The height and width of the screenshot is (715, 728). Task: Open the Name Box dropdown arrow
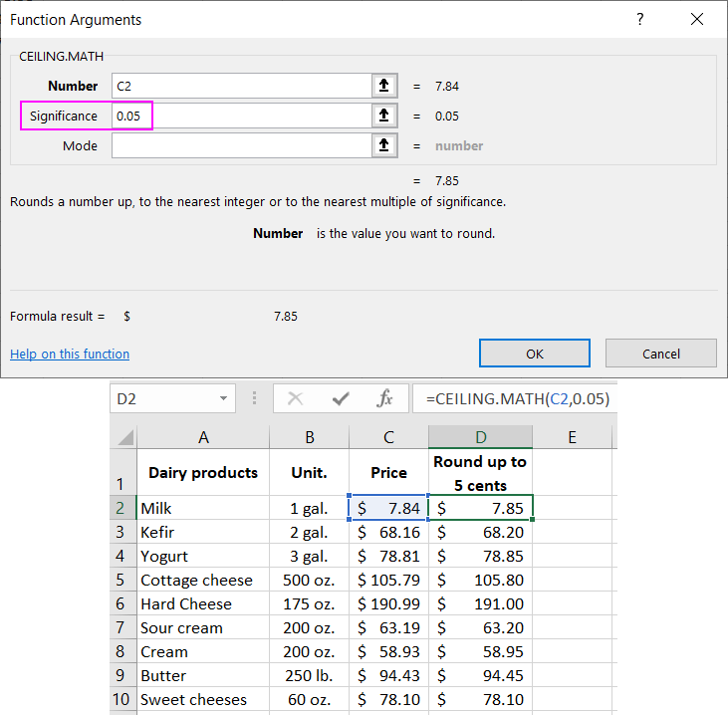tap(223, 398)
